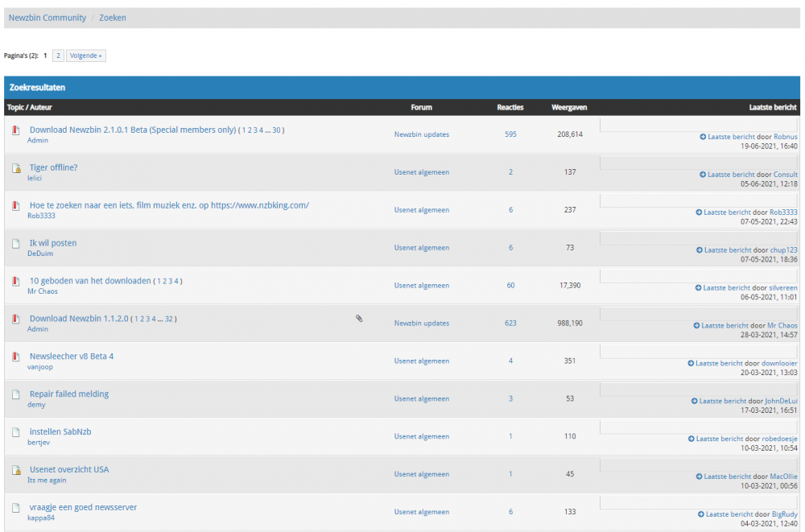The height and width of the screenshot is (532, 805).
Task: Go to page 2 of search results
Action: pyautogui.click(x=59, y=56)
